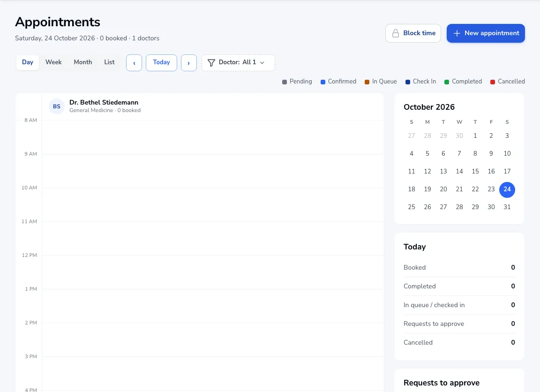
Task: Click the 9 AM time slot row
Action: coord(213,171)
